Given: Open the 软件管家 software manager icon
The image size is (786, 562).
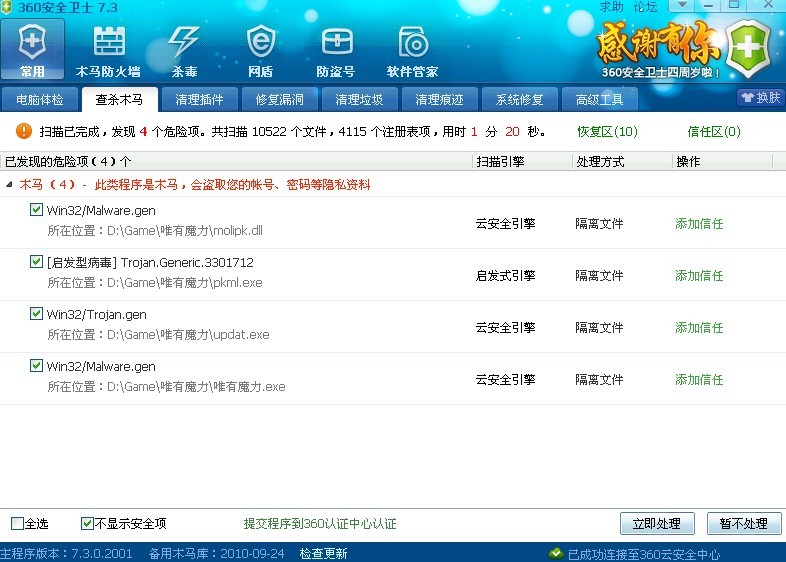Looking at the screenshot, I should [x=412, y=50].
